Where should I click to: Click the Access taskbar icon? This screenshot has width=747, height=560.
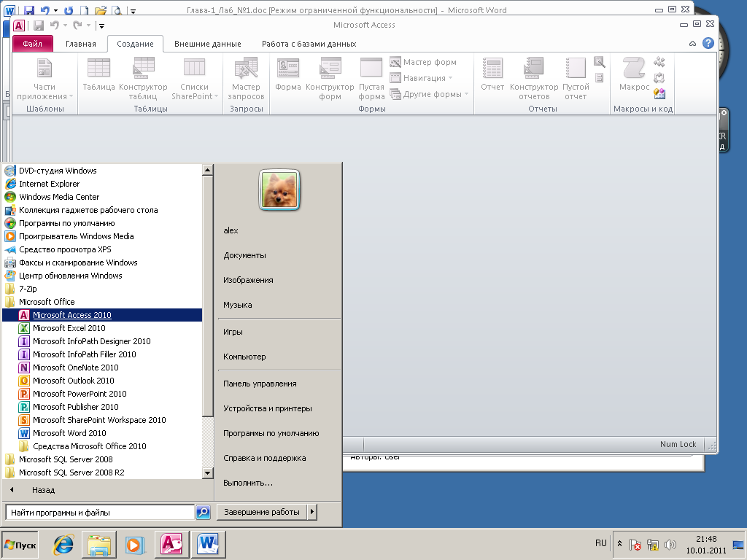171,545
